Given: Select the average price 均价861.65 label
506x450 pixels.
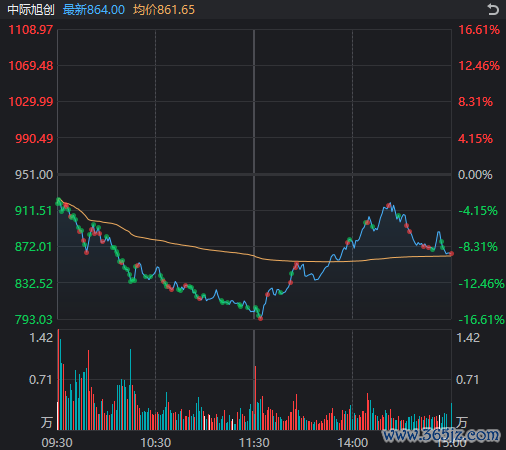Looking at the screenshot, I should point(164,10).
